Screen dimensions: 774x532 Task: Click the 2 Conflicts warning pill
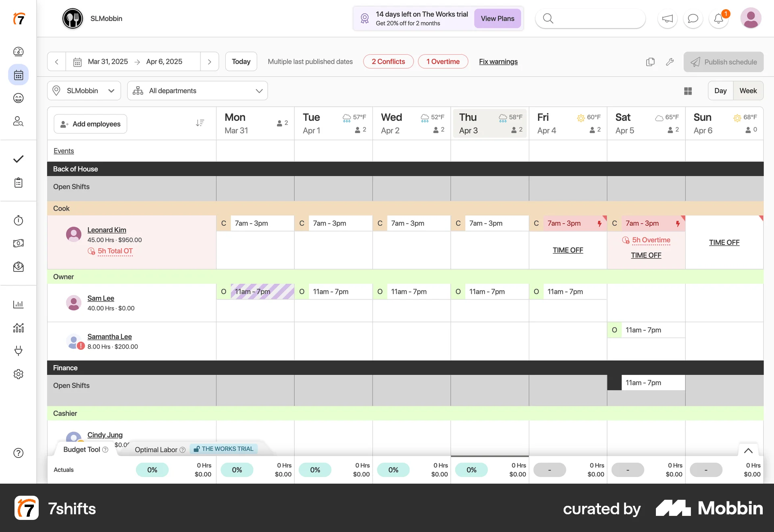pyautogui.click(x=388, y=61)
